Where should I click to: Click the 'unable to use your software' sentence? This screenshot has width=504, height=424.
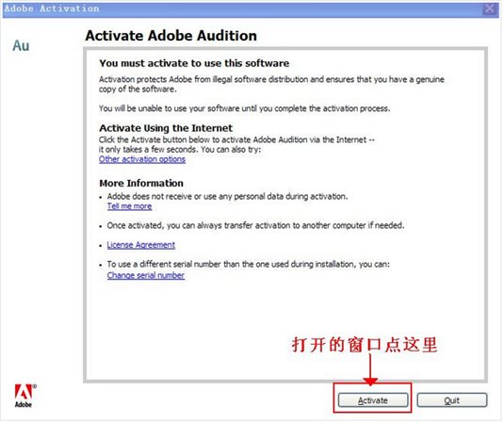pyautogui.click(x=245, y=108)
